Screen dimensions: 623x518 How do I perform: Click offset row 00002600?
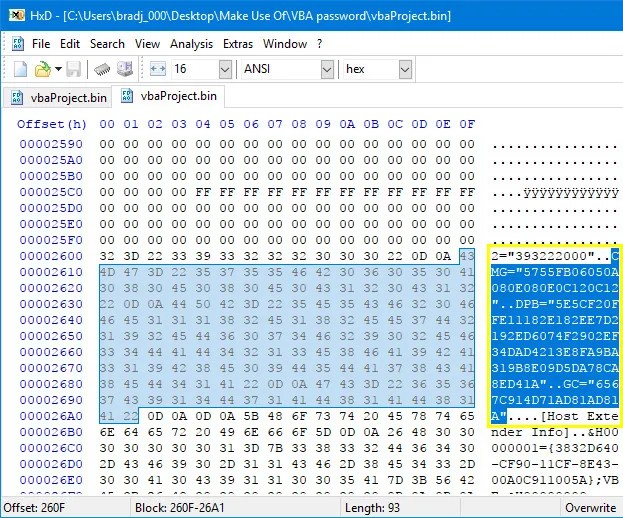[51, 256]
